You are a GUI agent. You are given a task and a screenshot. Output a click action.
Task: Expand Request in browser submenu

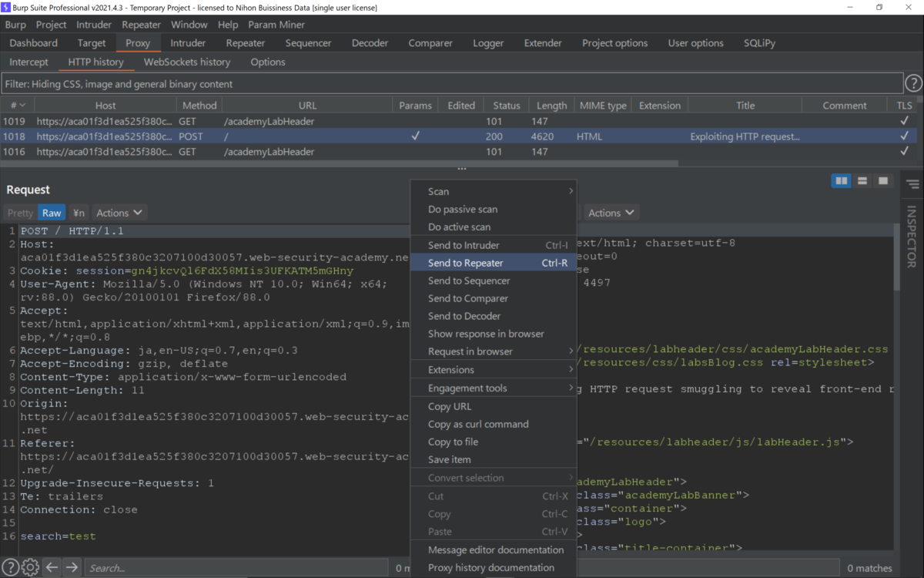pos(494,351)
